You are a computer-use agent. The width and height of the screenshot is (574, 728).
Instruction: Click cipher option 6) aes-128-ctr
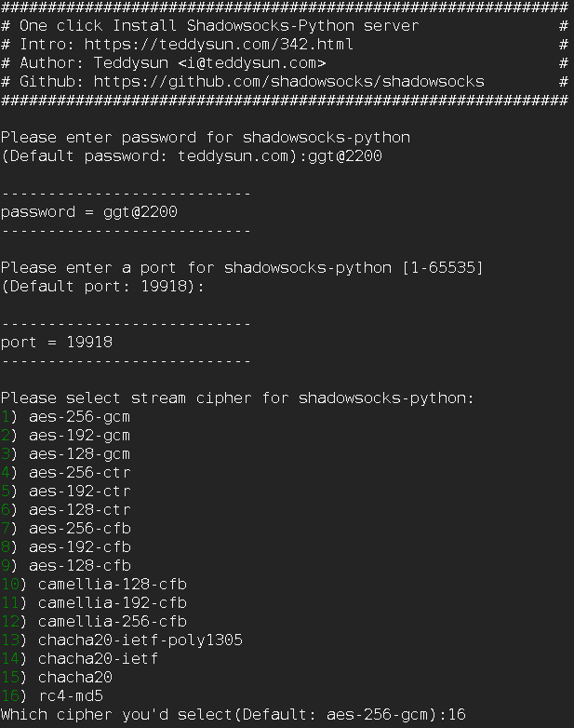point(66,509)
